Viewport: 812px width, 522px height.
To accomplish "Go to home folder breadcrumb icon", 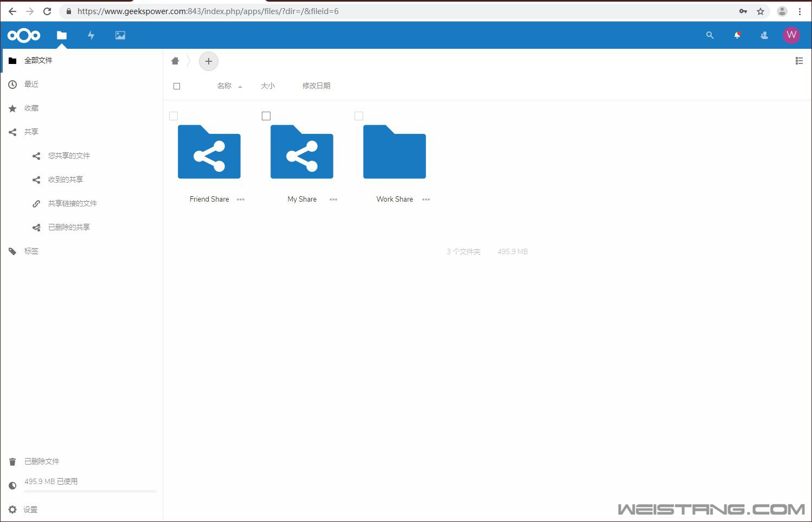I will [175, 61].
